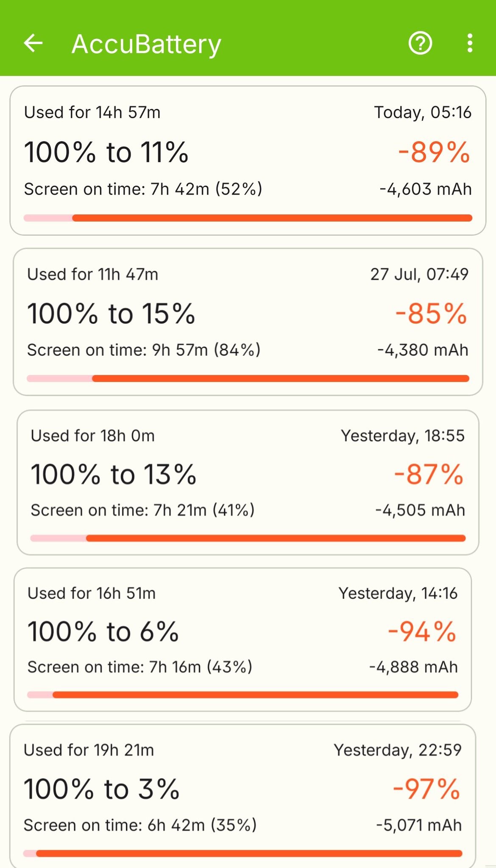Tap Screen on time: 7h 16m (43%)
Viewport: 496px width, 868px height.
tap(140, 667)
